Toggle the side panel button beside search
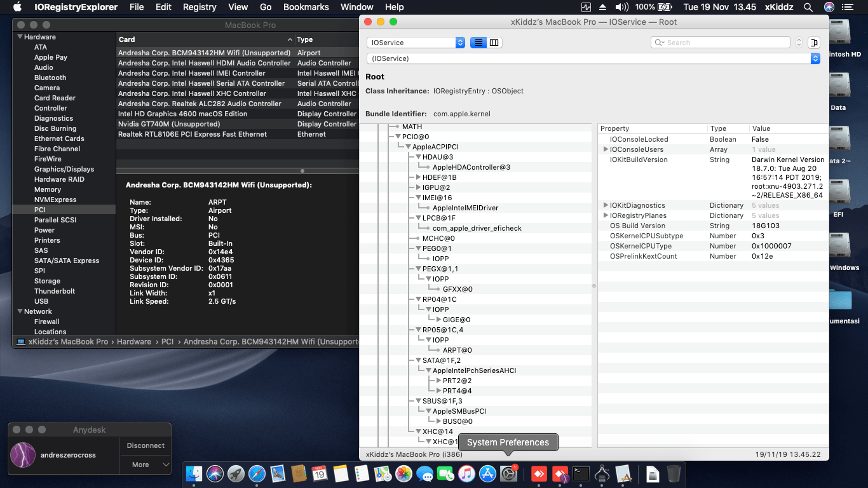 pyautogui.click(x=814, y=43)
